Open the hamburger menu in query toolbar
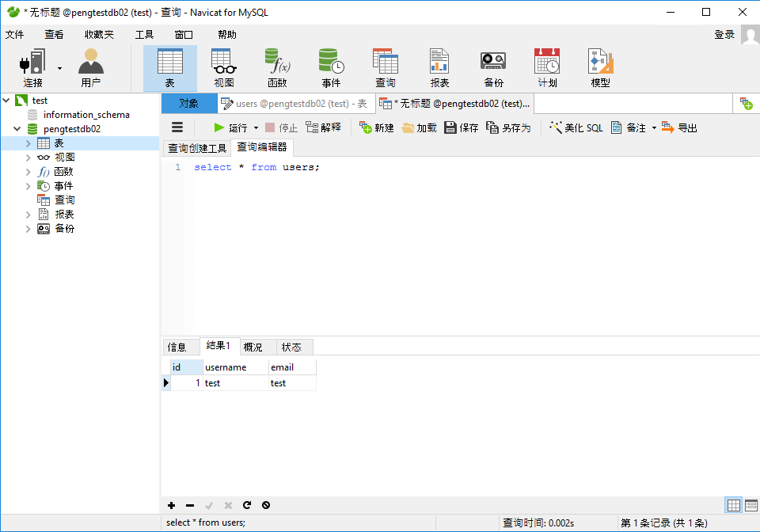 click(177, 127)
